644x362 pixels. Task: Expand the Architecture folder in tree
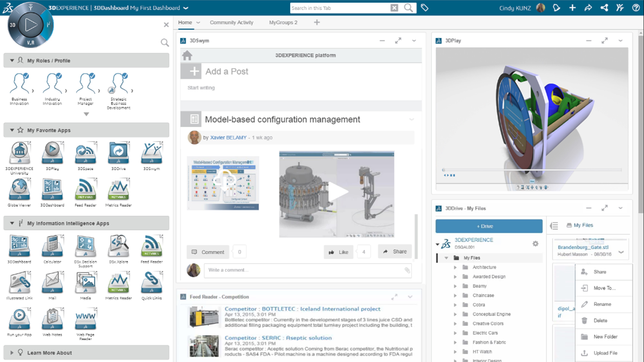pyautogui.click(x=455, y=267)
